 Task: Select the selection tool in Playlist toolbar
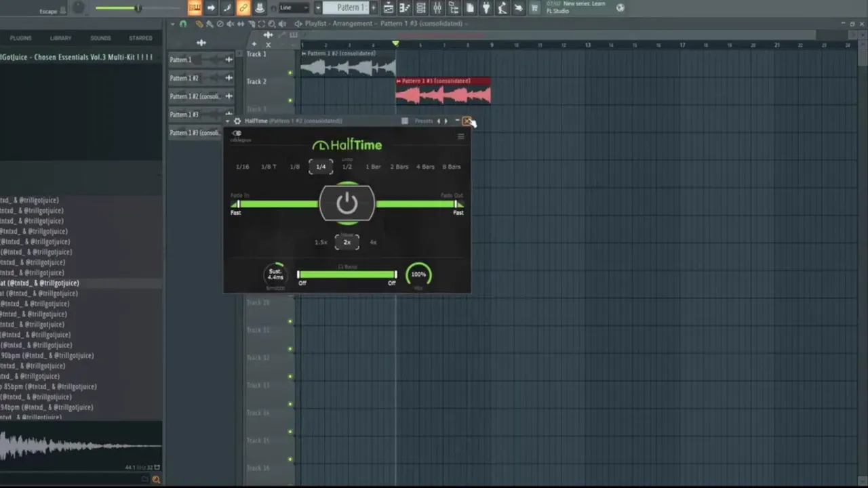point(261,24)
